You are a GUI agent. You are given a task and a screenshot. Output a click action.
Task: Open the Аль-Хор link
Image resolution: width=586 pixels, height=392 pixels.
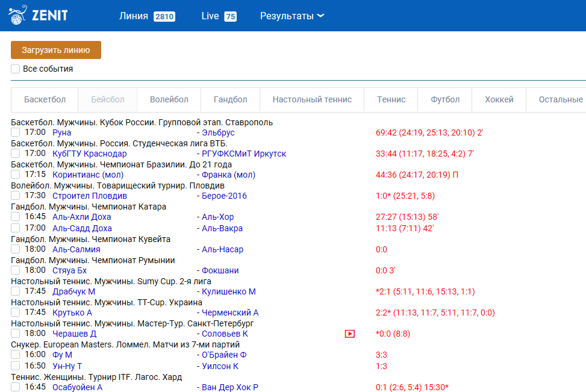[x=218, y=217]
